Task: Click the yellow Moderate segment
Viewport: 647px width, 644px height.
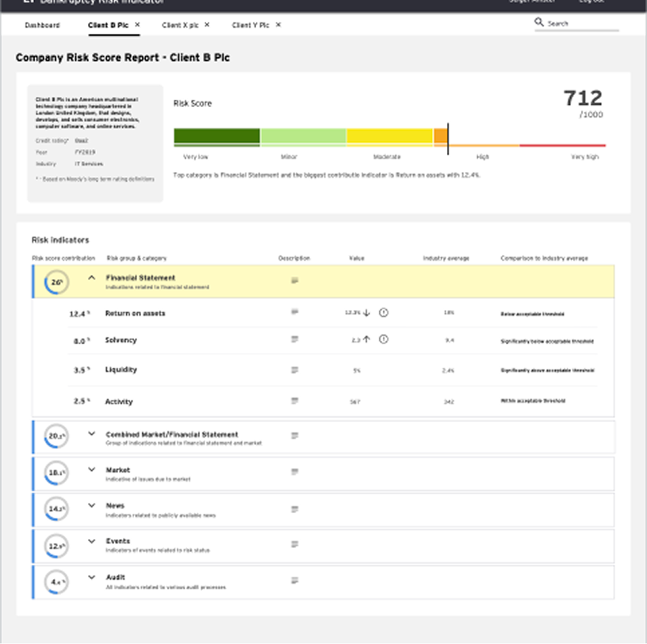Action: pyautogui.click(x=389, y=136)
